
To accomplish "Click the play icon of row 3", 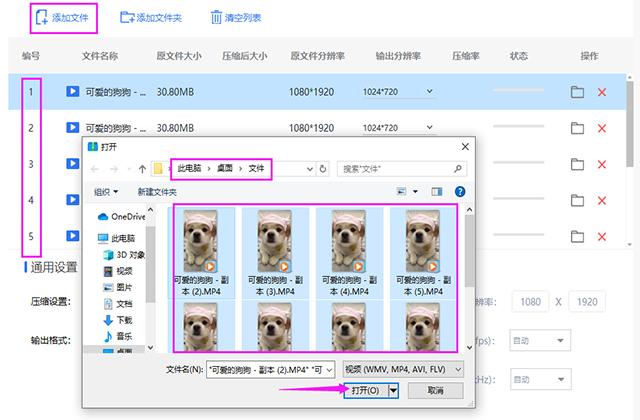I will [x=73, y=163].
